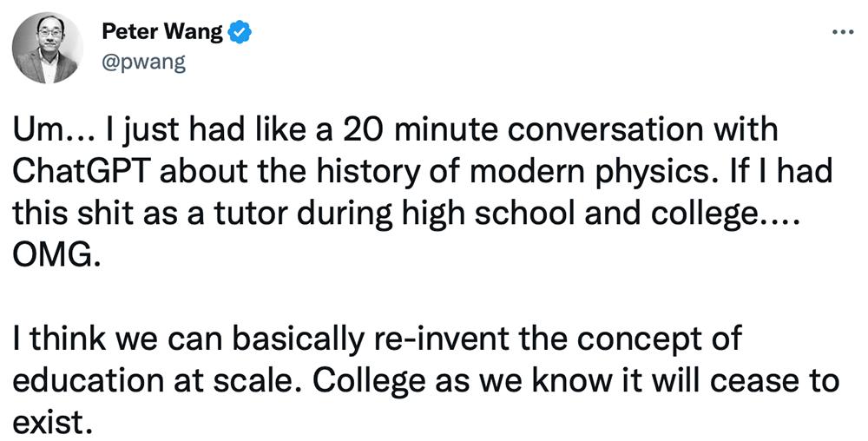Viewport: 868px width, 441px height.
Task: Open the @pwang handle link
Action: point(143,64)
